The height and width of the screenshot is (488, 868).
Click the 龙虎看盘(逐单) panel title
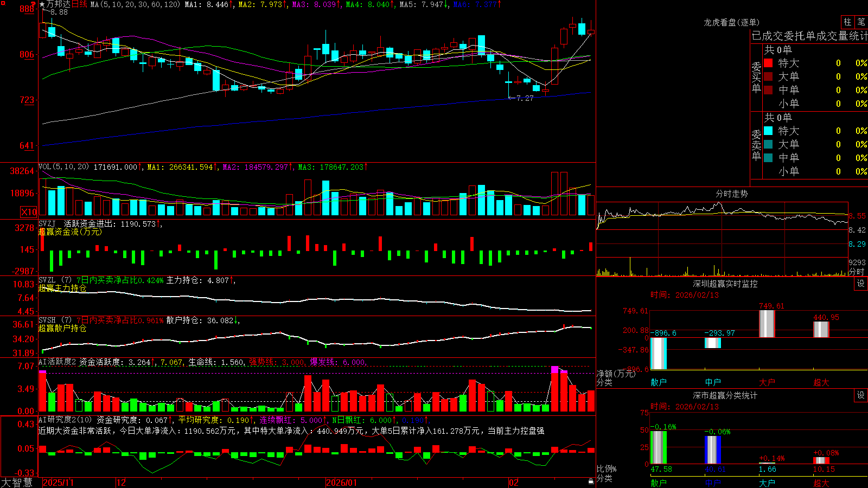tap(732, 22)
